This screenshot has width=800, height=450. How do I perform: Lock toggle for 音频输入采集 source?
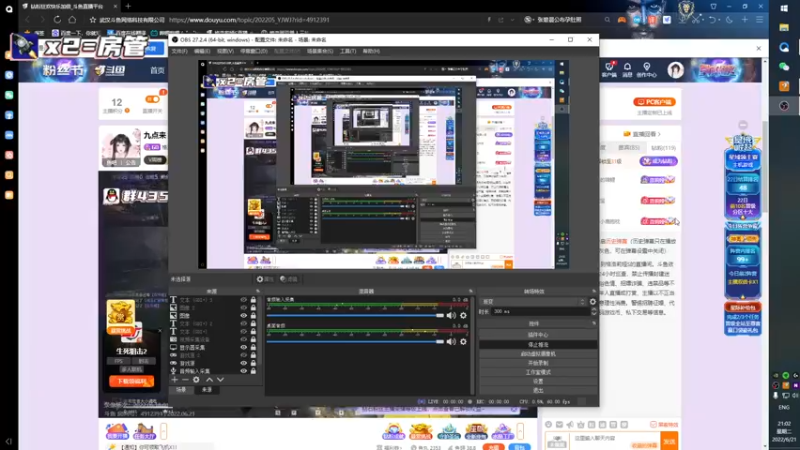(253, 371)
